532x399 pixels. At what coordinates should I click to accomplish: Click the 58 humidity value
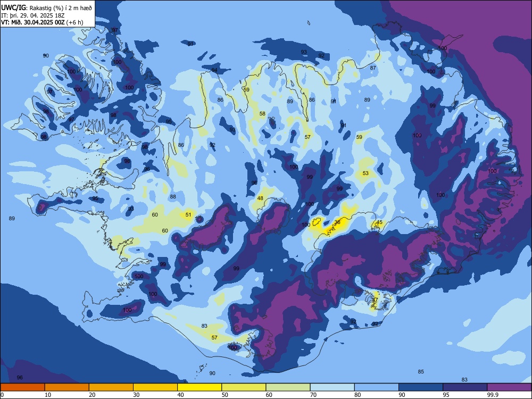click(x=262, y=114)
